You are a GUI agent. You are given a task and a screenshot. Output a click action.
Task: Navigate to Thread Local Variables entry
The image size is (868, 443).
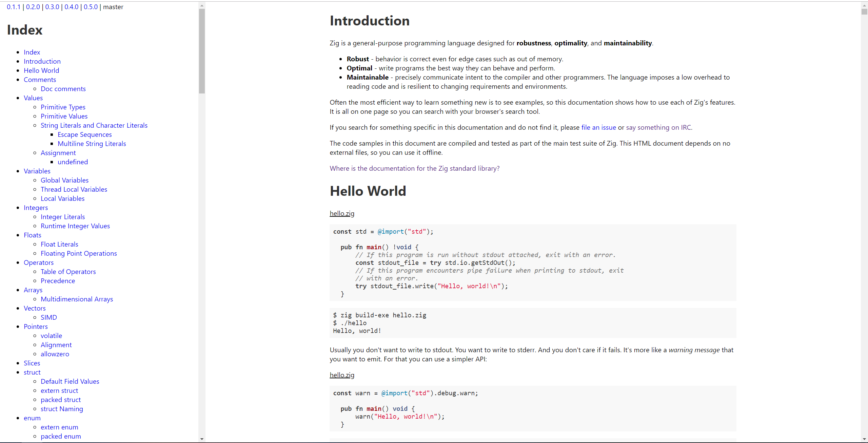(x=74, y=189)
